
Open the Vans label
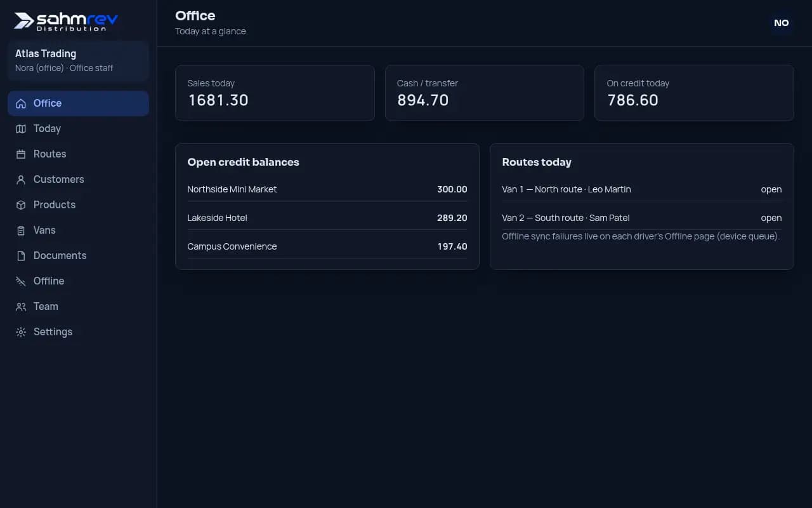point(44,230)
